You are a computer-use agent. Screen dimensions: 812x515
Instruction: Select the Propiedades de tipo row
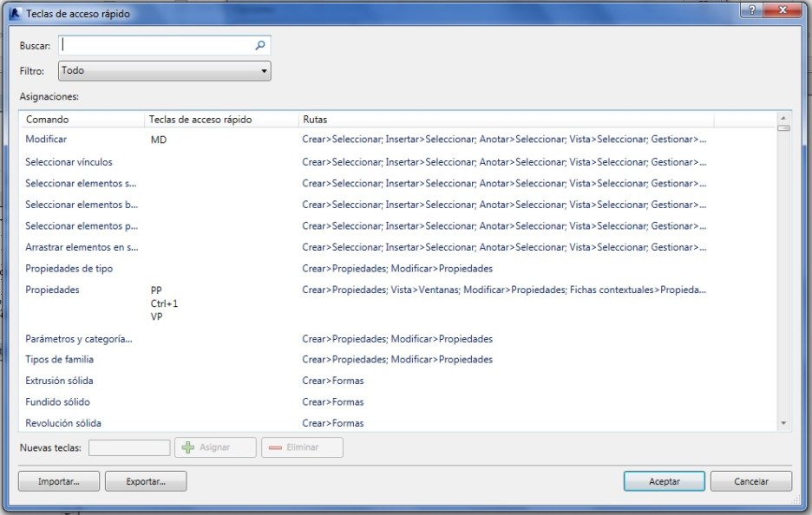coord(69,269)
